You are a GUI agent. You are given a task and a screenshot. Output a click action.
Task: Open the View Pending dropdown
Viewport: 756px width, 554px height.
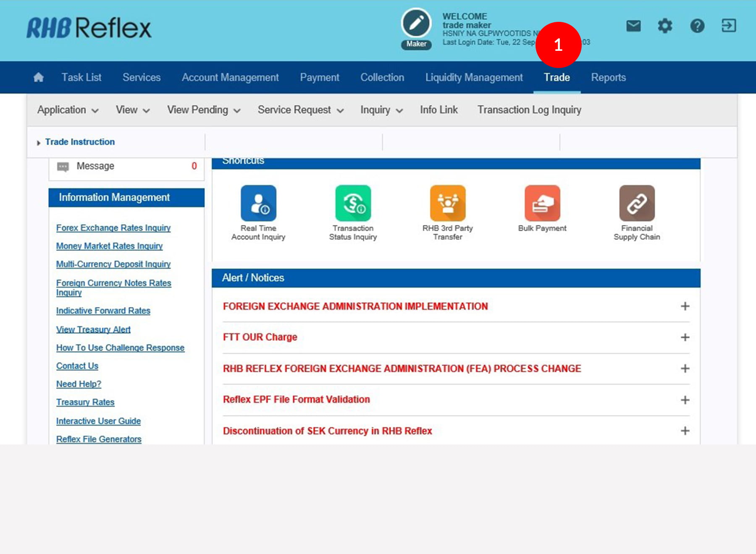(x=204, y=110)
